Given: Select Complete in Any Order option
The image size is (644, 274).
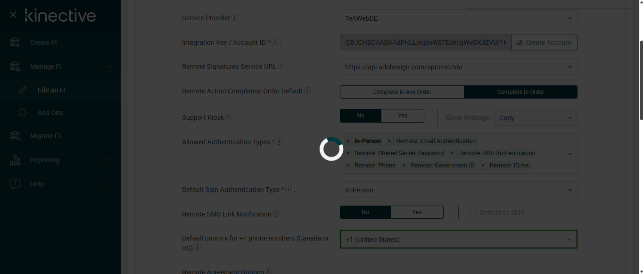Looking at the screenshot, I should pyautogui.click(x=402, y=92).
